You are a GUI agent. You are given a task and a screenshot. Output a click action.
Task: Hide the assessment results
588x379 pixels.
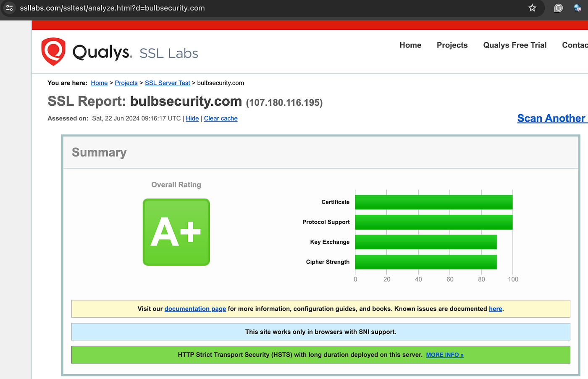coord(192,118)
